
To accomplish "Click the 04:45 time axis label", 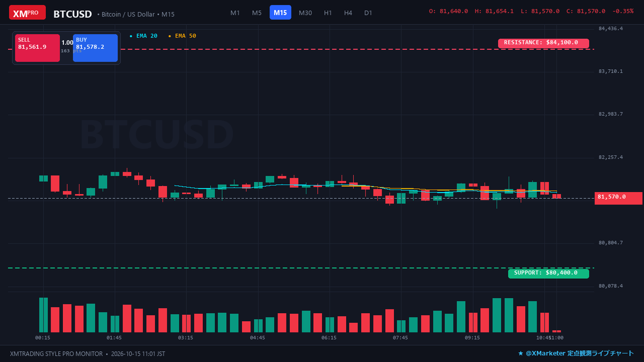I will [257, 338].
